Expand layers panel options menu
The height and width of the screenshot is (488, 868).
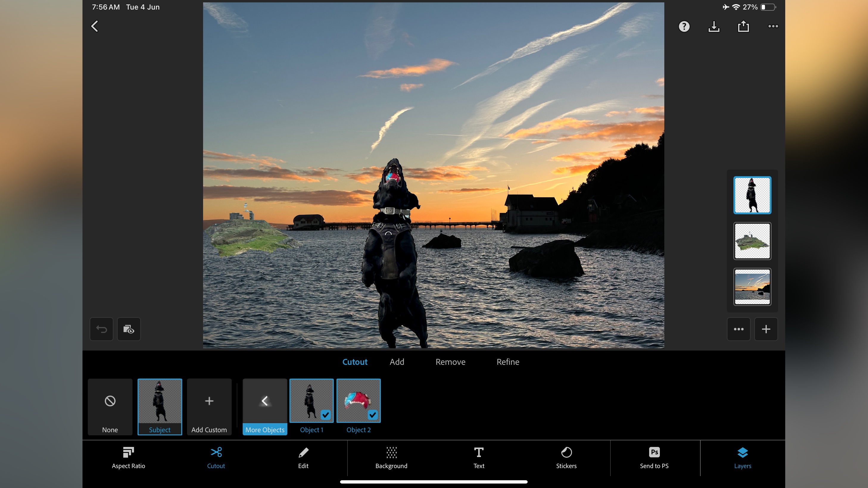click(x=739, y=329)
